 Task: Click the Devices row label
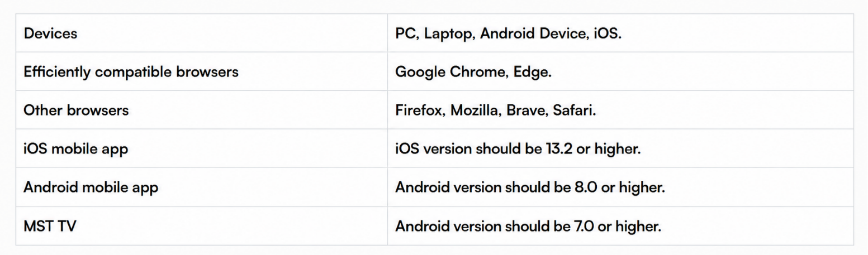coord(50,33)
